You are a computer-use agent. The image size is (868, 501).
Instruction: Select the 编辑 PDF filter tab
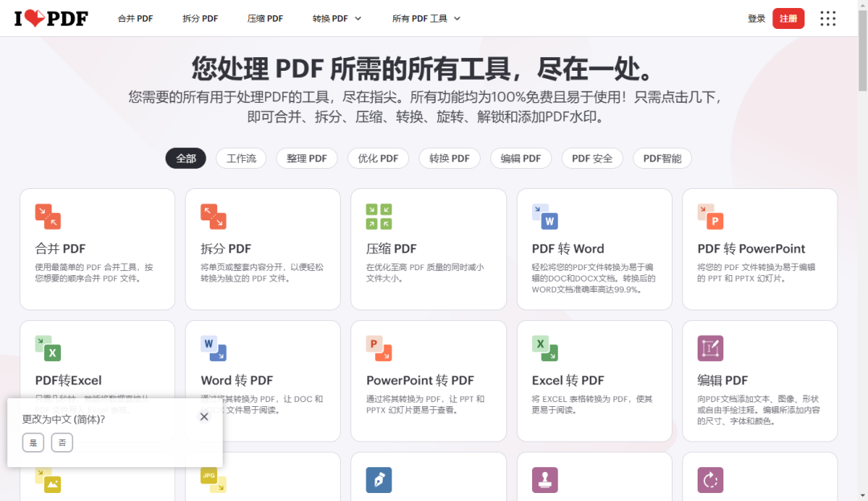[x=521, y=158]
